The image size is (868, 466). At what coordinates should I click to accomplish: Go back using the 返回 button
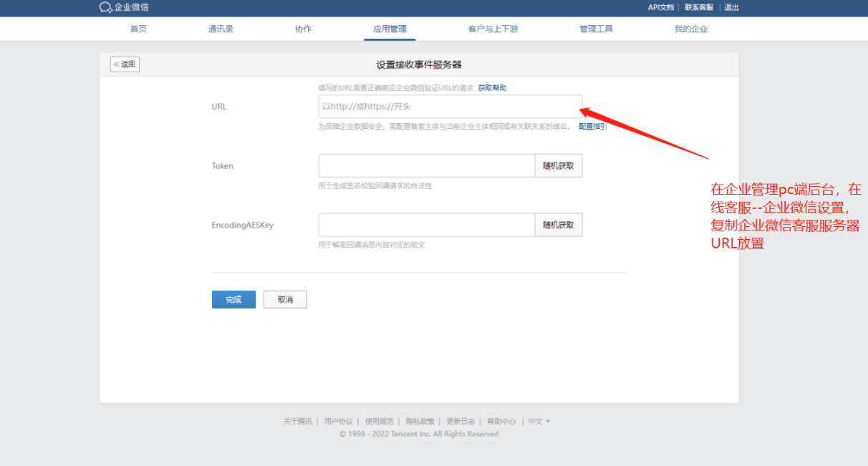[x=124, y=64]
